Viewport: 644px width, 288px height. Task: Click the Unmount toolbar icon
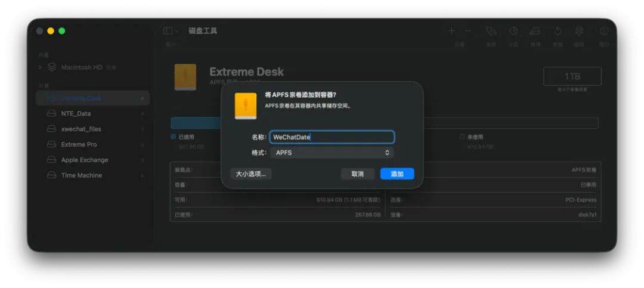[x=578, y=31]
